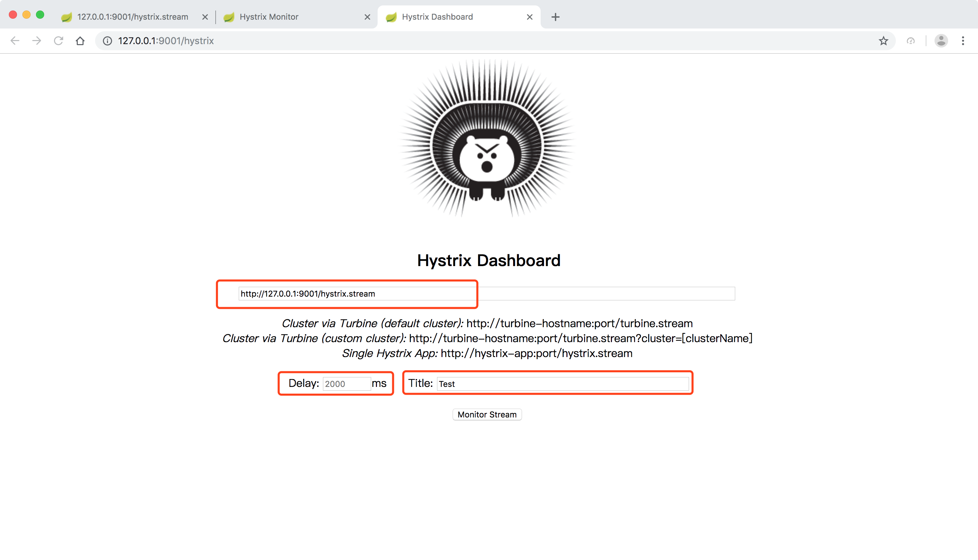Click the Monitor Stream button
The width and height of the screenshot is (978, 560).
coord(488,414)
